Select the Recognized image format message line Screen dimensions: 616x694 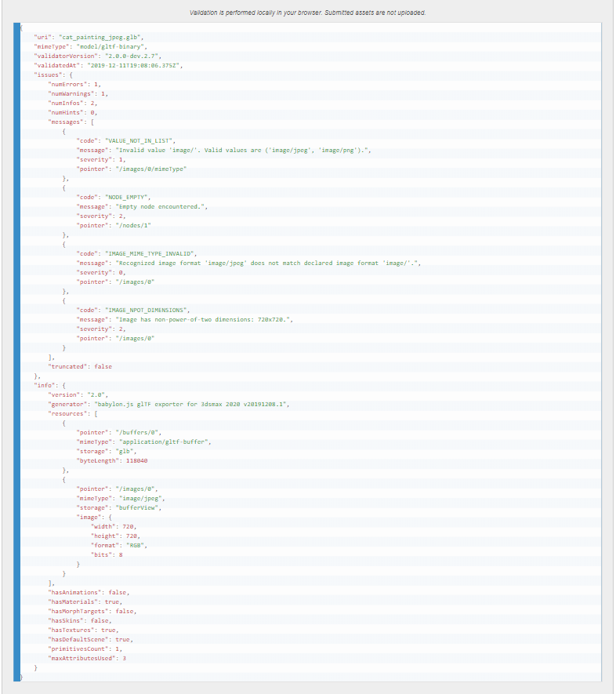click(248, 263)
